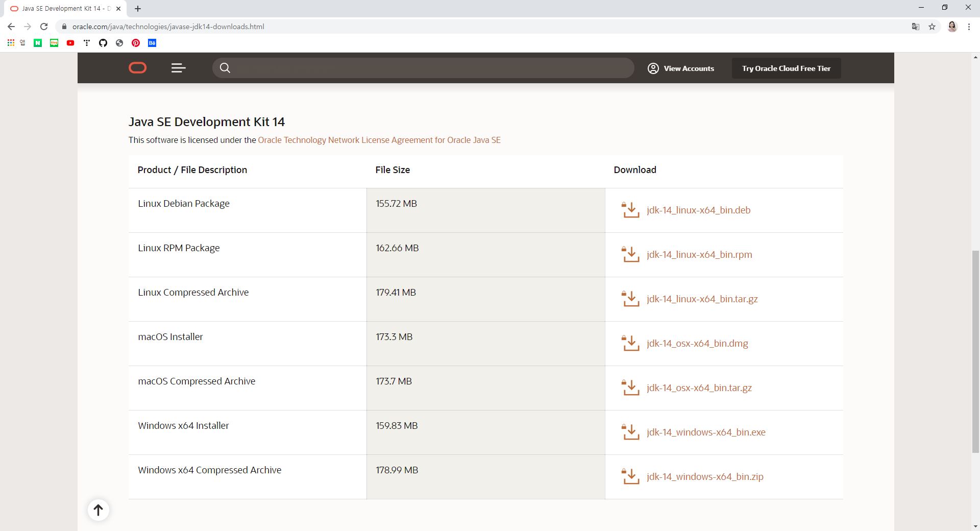Viewport: 980px width, 531px height.
Task: Download jdk-14_linux-x64_bin.tar.gz
Action: [702, 299]
